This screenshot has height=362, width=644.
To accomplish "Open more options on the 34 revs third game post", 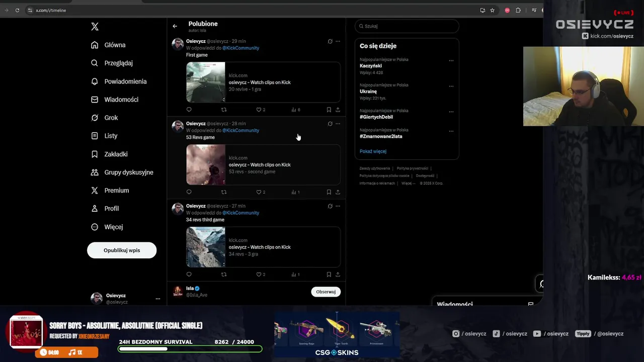I will (x=338, y=206).
